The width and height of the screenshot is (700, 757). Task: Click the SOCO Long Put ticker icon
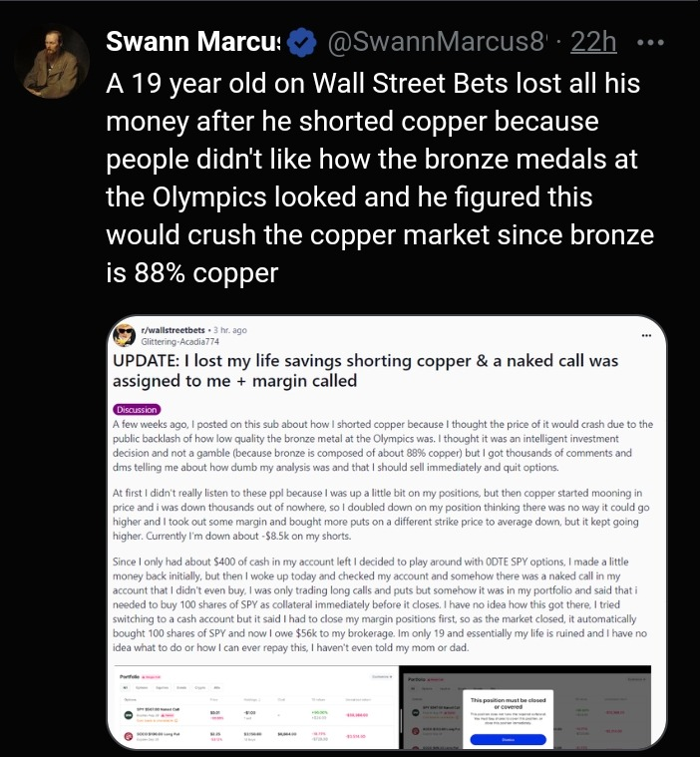point(129,736)
